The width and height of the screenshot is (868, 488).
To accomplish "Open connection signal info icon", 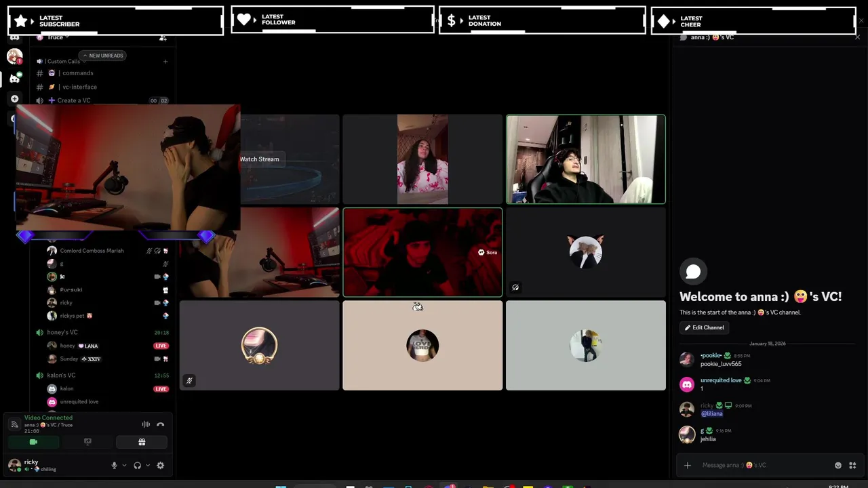I will 14,424.
